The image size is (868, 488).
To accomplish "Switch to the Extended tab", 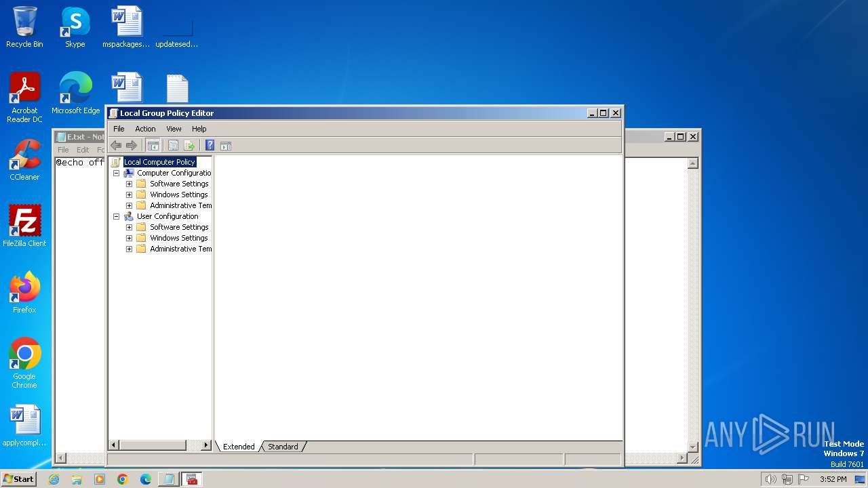I will (239, 447).
